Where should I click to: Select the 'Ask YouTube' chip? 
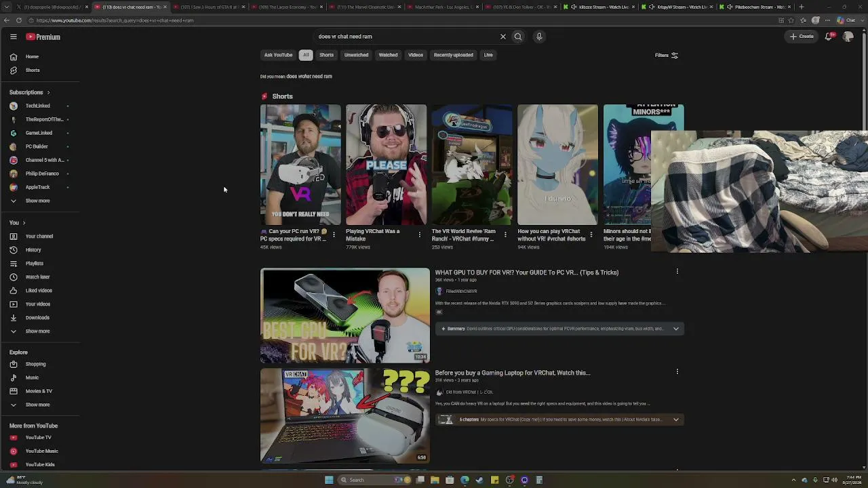point(278,55)
